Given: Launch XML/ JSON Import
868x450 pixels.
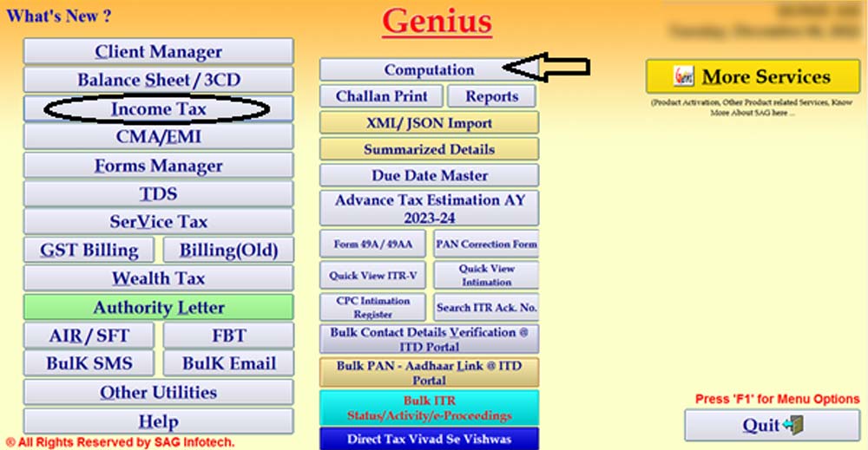Looking at the screenshot, I should pos(429,123).
